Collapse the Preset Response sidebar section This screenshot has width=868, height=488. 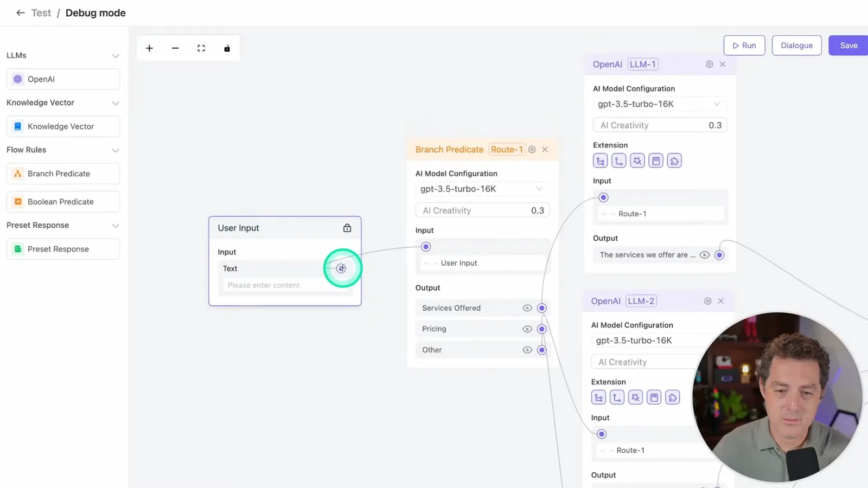tap(116, 226)
